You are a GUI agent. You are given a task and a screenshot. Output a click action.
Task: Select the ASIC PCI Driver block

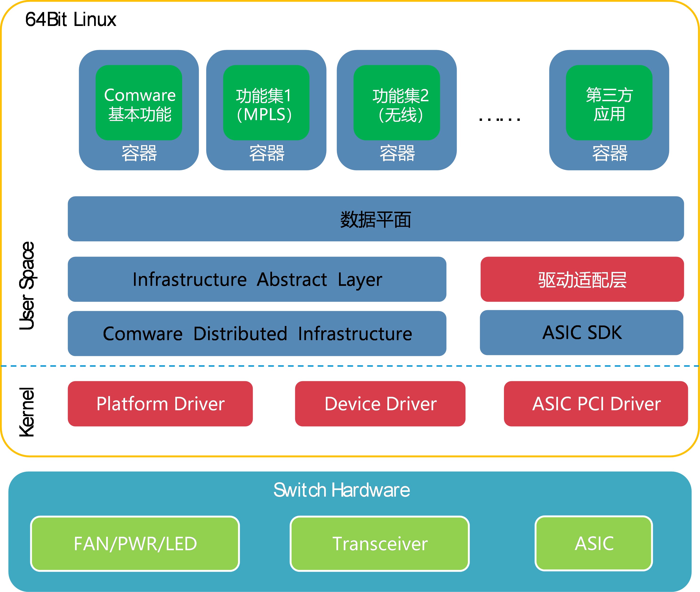pyautogui.click(x=596, y=404)
